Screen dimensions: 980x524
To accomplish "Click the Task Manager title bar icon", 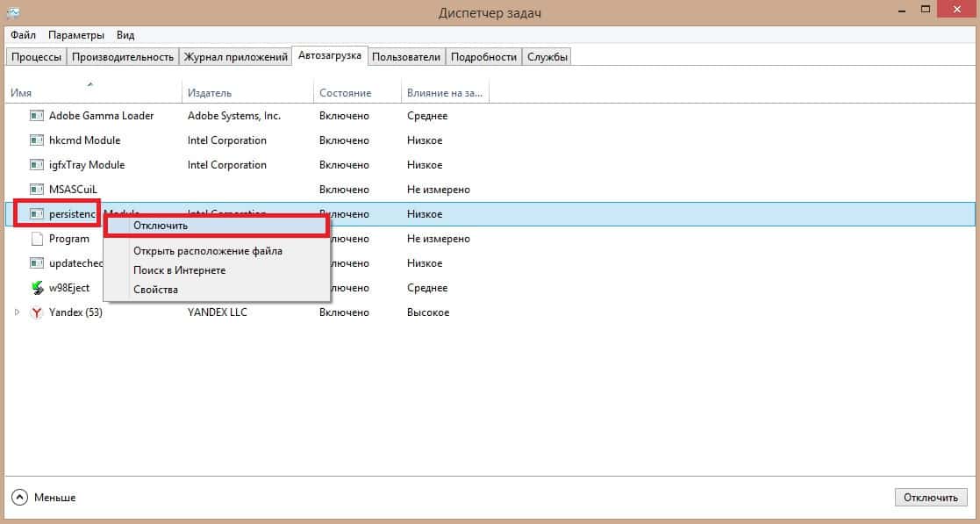I will tap(12, 13).
